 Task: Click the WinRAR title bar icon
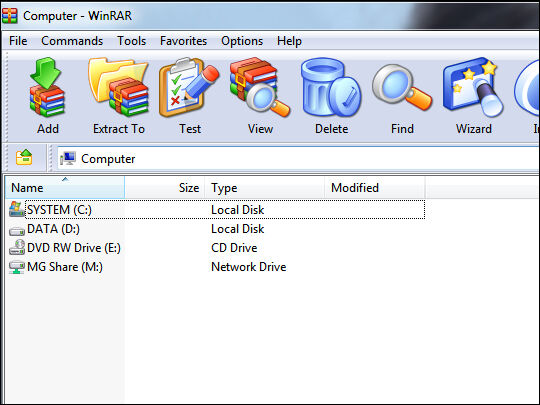9,15
